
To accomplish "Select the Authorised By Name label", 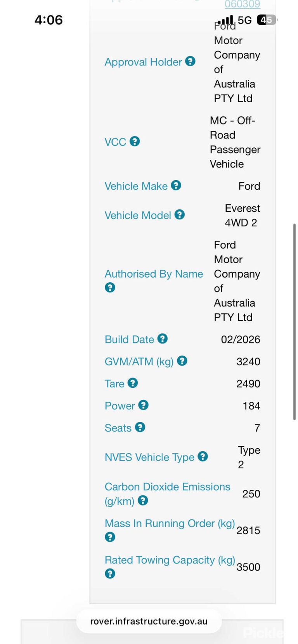I will tap(154, 274).
